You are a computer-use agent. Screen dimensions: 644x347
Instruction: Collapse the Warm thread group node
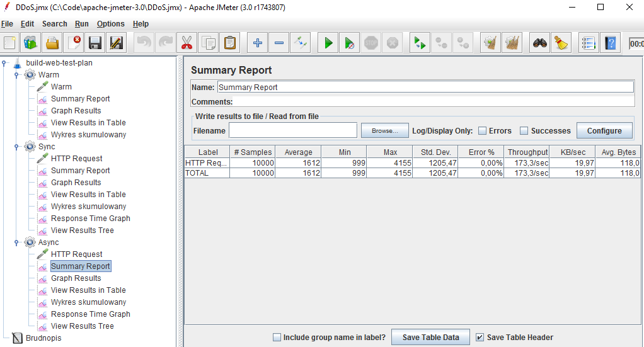tap(16, 75)
